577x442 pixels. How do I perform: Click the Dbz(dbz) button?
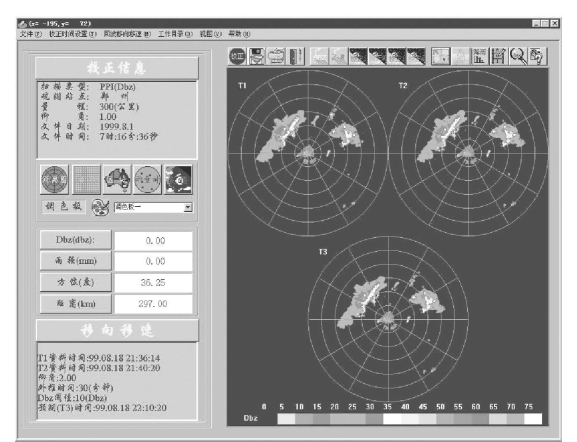coord(75,240)
